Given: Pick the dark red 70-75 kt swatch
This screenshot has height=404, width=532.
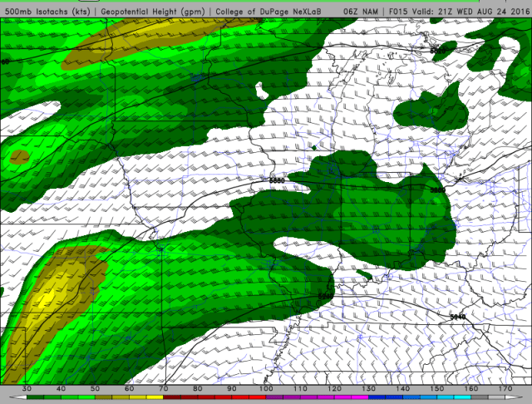Looking at the screenshot, I should [172, 397].
